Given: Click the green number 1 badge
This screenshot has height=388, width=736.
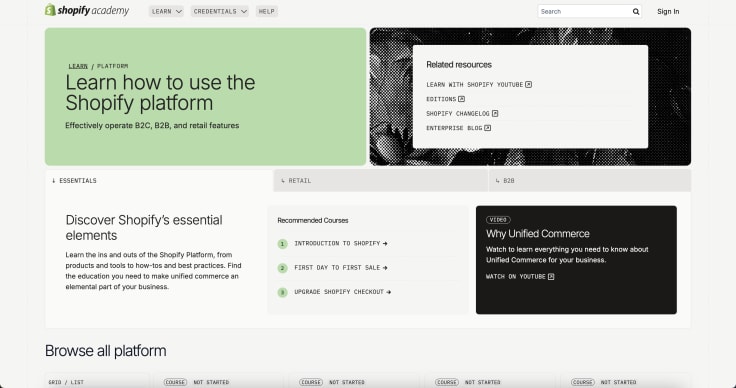Looking at the screenshot, I should [x=282, y=244].
